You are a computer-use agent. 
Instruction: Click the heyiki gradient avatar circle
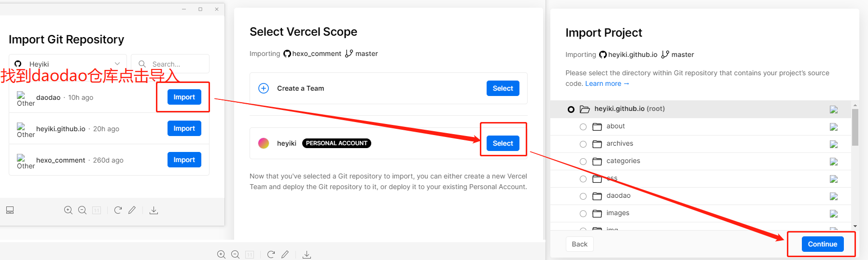point(264,143)
